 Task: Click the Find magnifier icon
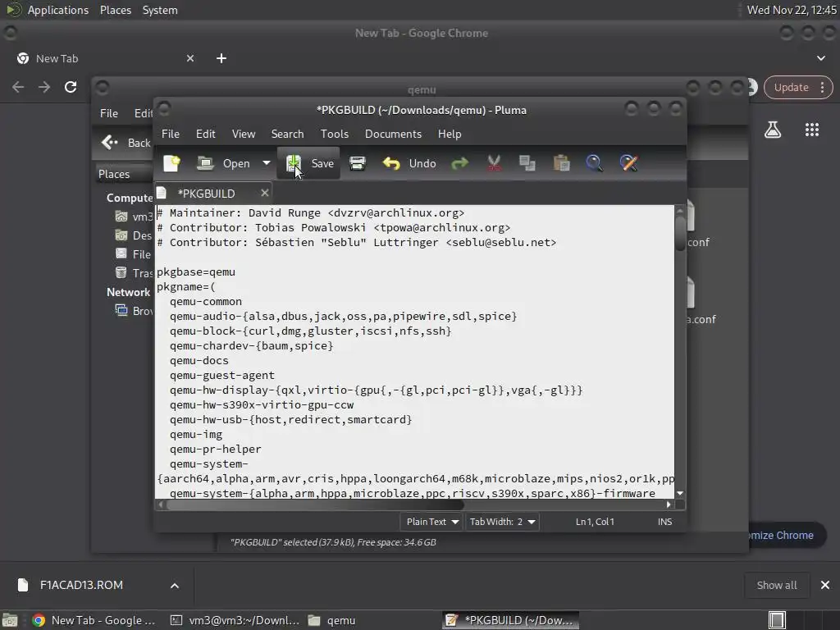pos(594,163)
